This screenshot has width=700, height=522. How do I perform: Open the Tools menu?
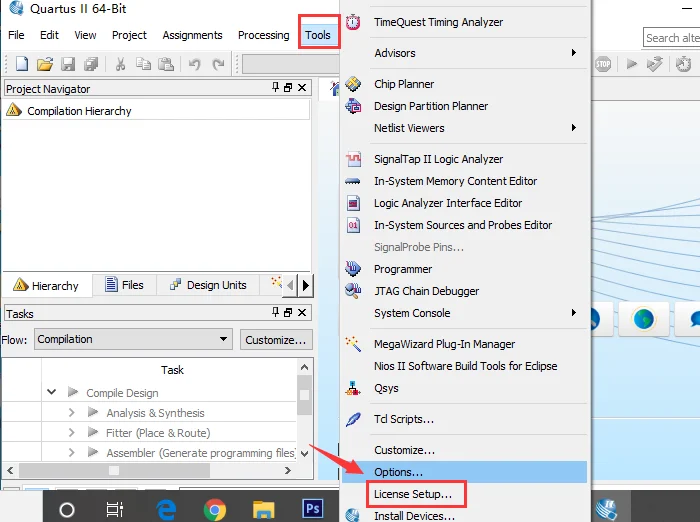pos(318,35)
